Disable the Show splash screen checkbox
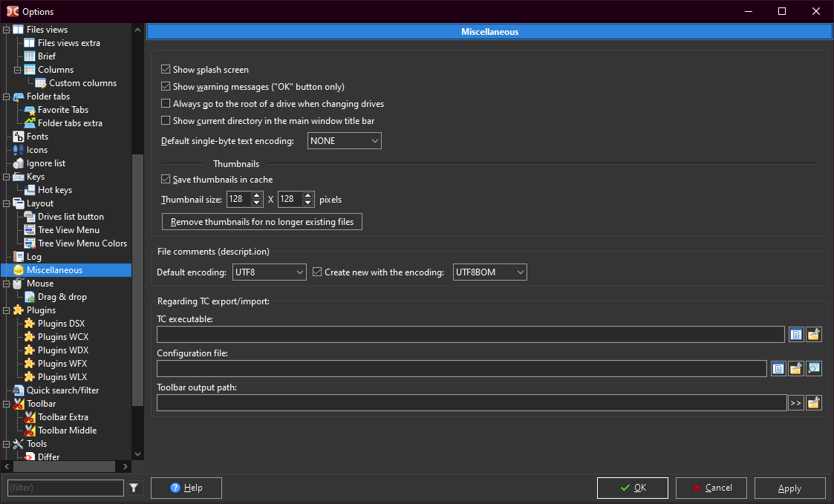Image resolution: width=834 pixels, height=504 pixels. 166,70
